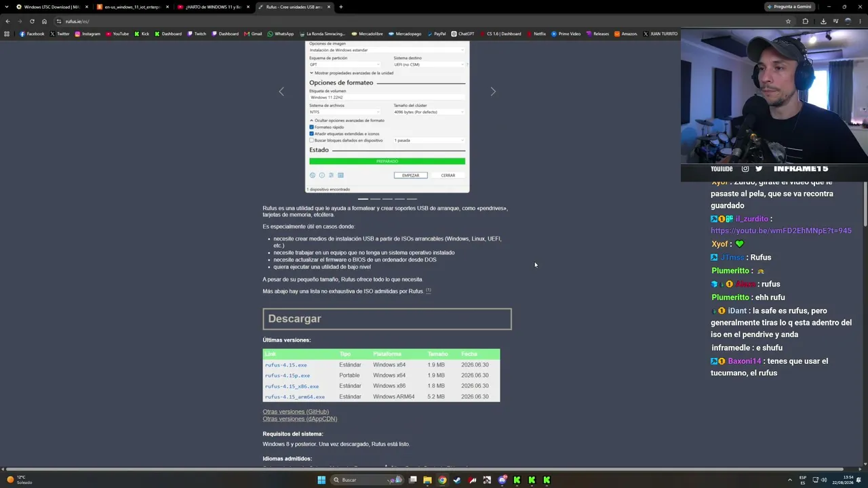The image size is (868, 488).
Task: Open Otras versiones (dAppCDN) link
Action: (x=300, y=419)
